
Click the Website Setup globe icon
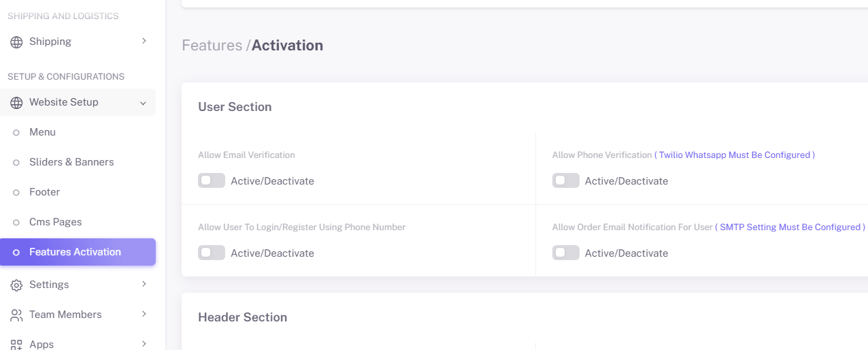click(x=16, y=103)
